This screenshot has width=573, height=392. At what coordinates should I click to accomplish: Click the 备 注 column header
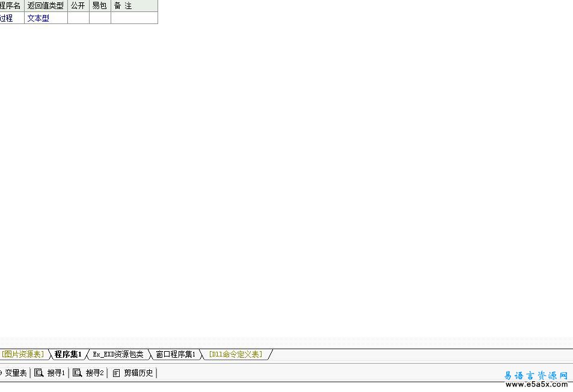click(x=135, y=6)
